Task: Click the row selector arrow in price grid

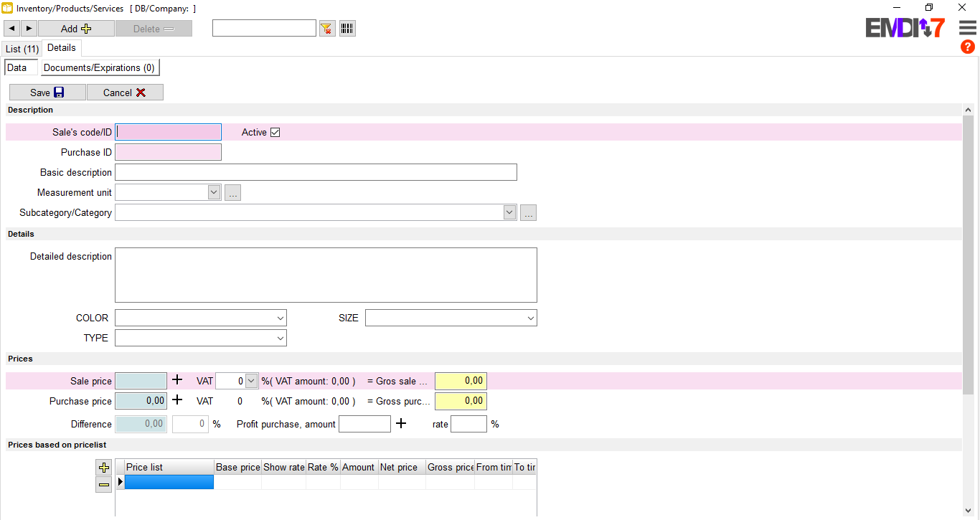Action: point(120,482)
